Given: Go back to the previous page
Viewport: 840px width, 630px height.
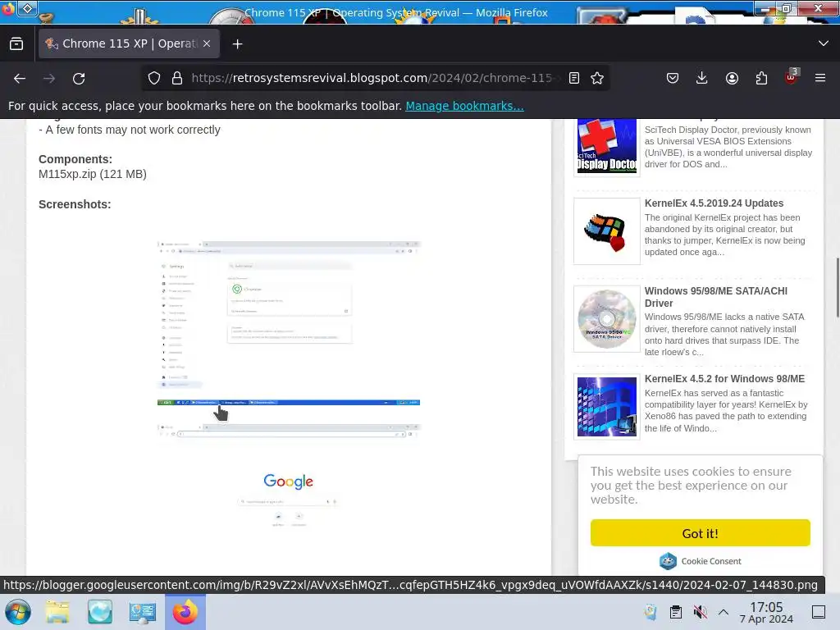Looking at the screenshot, I should point(20,78).
